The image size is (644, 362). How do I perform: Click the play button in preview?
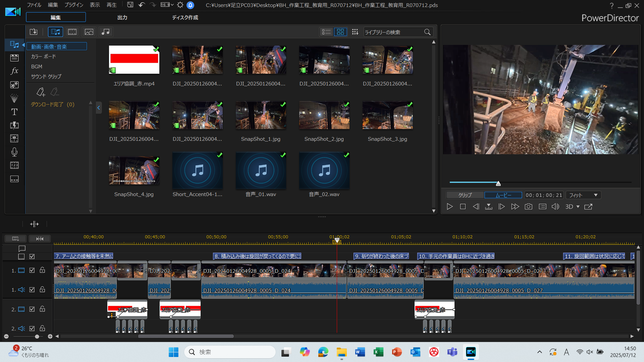(x=450, y=207)
